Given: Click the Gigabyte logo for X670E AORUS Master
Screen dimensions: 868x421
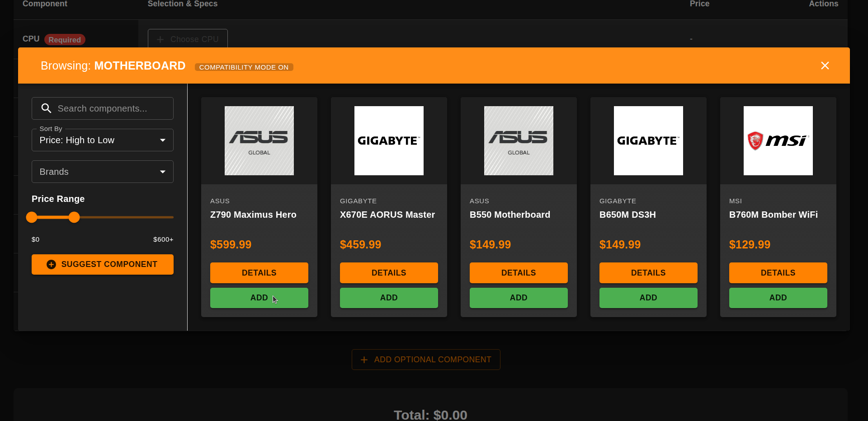Looking at the screenshot, I should (x=389, y=140).
